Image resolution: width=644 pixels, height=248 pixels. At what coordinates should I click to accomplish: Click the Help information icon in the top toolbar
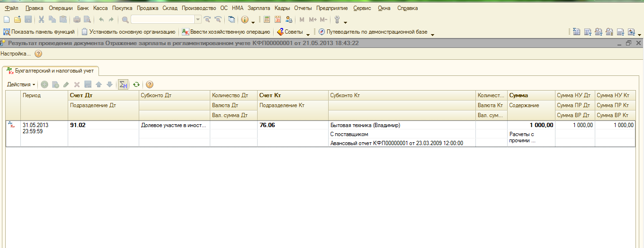click(x=245, y=19)
